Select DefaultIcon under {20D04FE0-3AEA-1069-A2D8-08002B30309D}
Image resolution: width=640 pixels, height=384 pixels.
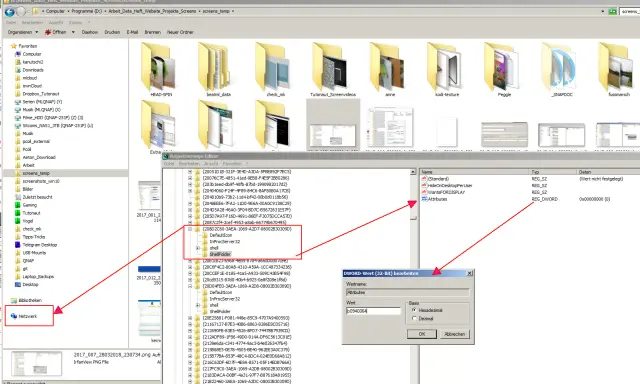(221, 292)
